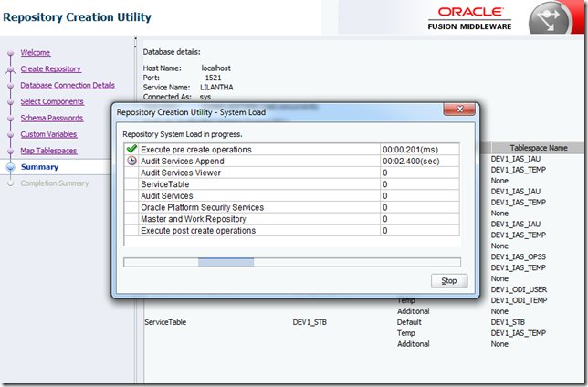The height and width of the screenshot is (387, 588).
Task: Click the green checkmark for pre create operations
Action: coord(131,149)
